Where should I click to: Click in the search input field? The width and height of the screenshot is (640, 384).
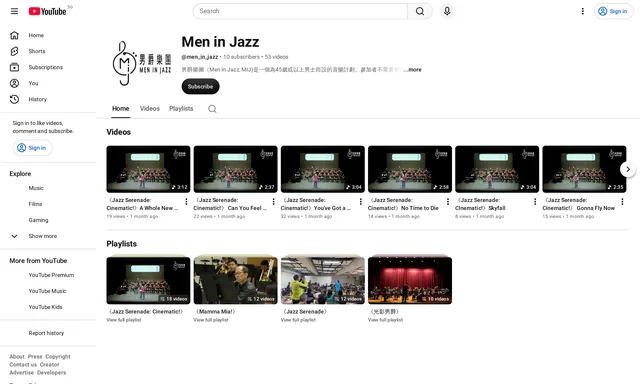coord(300,11)
